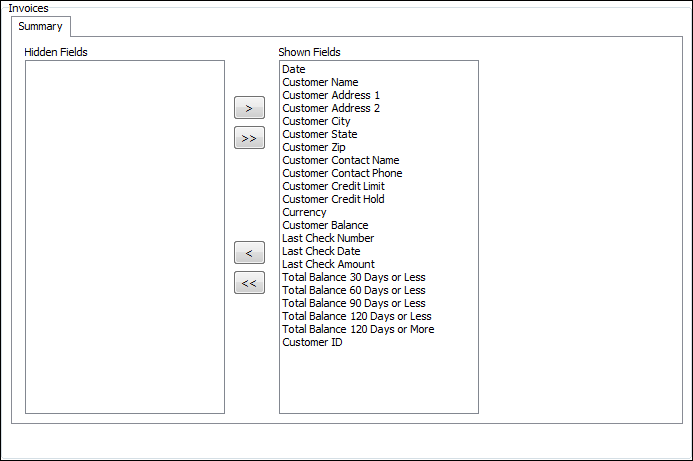This screenshot has width=693, height=461.
Task: Select Customer Balance in Shown Fields
Action: (325, 225)
